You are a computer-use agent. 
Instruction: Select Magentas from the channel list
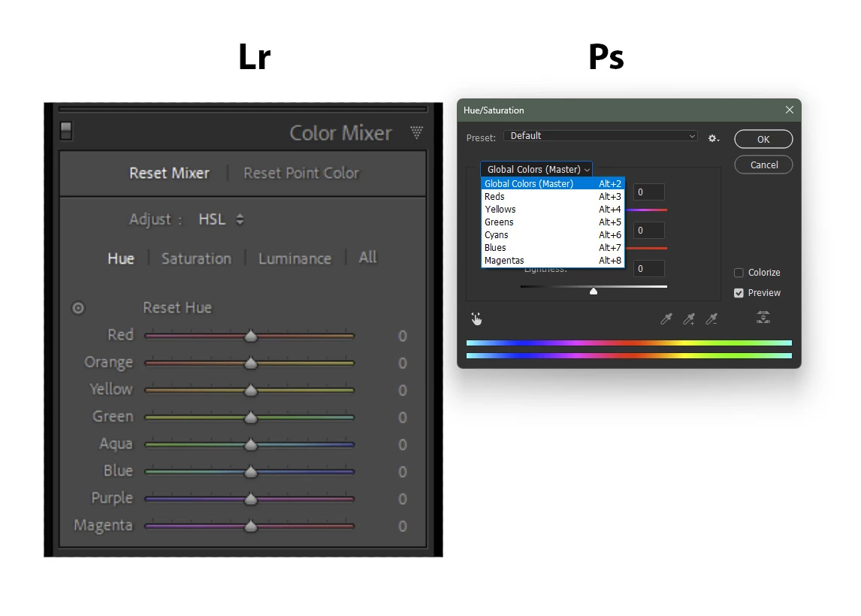point(552,260)
